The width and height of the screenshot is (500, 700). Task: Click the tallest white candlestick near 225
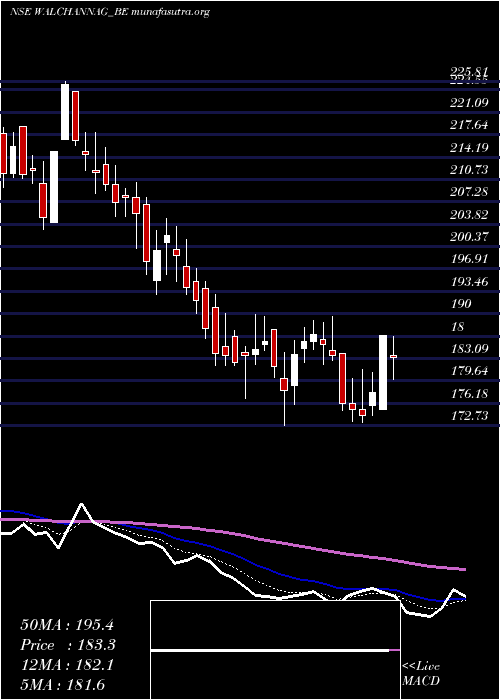click(x=65, y=112)
